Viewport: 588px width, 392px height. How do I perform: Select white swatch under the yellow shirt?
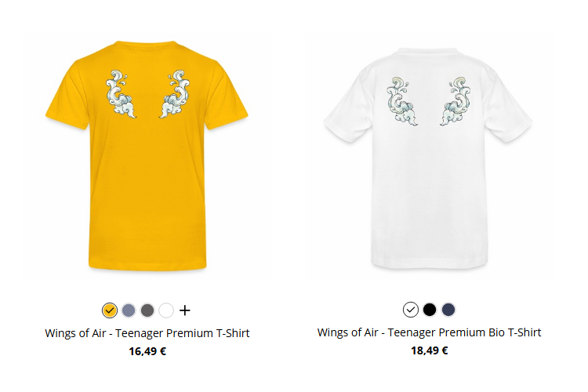pyautogui.click(x=166, y=310)
